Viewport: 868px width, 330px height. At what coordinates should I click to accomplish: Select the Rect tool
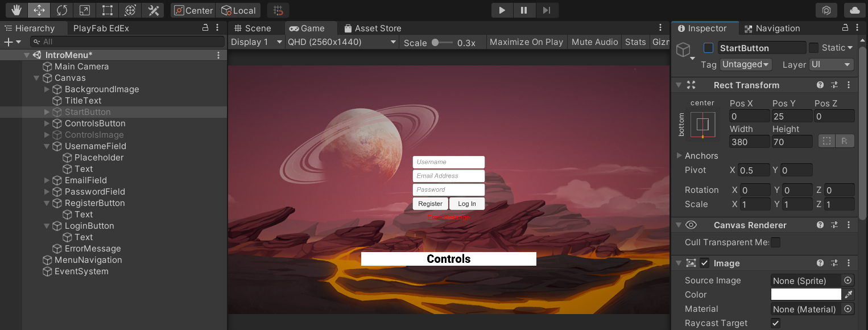pyautogui.click(x=107, y=10)
